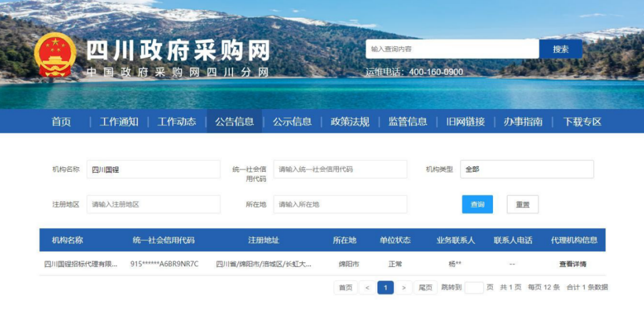Open the 首页 nav item
Image resolution: width=644 pixels, height=322 pixels.
[x=61, y=122]
